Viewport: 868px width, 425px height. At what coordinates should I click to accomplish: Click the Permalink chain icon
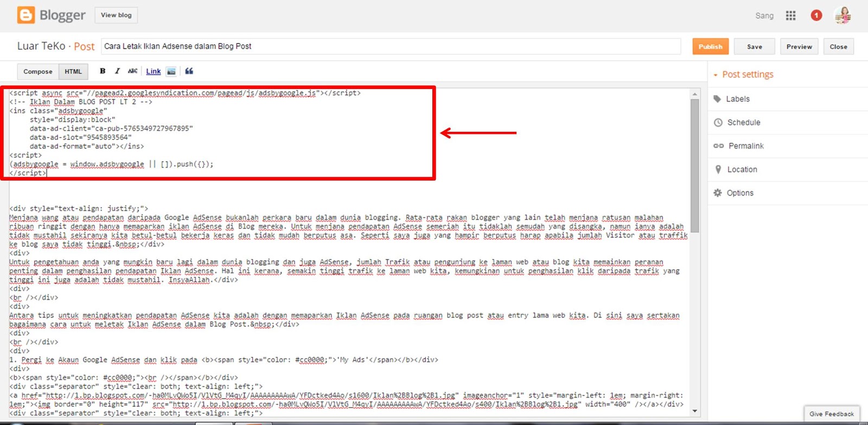point(718,146)
